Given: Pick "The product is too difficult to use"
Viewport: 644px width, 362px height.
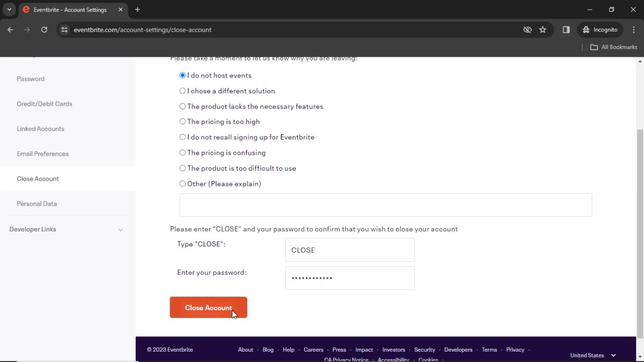Looking at the screenshot, I should [182, 168].
